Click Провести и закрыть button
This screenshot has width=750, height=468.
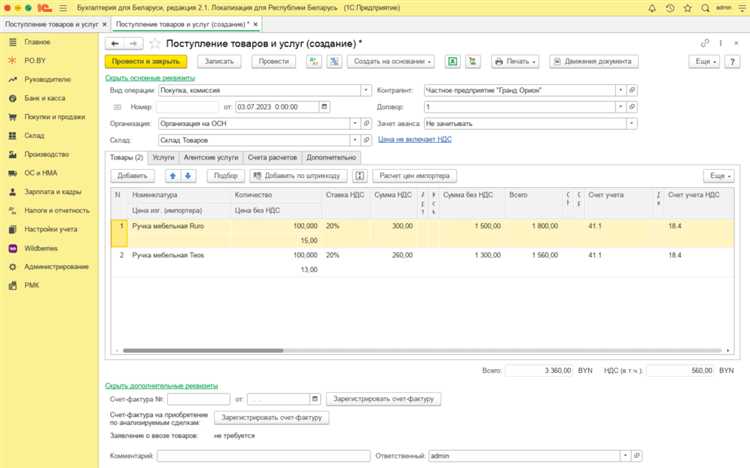(x=146, y=62)
